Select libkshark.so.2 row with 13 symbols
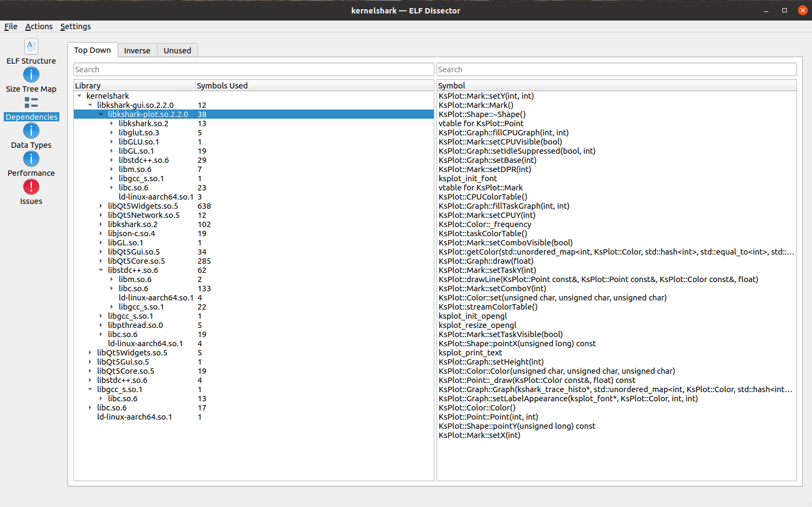812x507 pixels. click(254, 124)
